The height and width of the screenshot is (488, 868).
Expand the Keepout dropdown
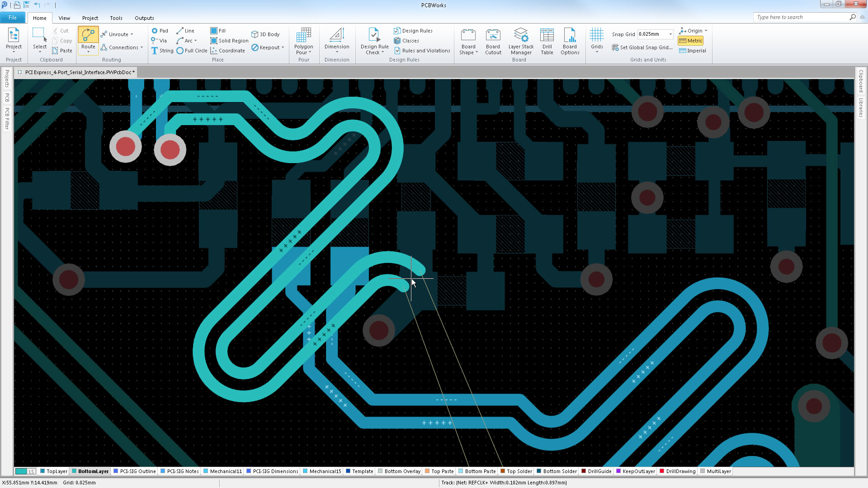(283, 47)
